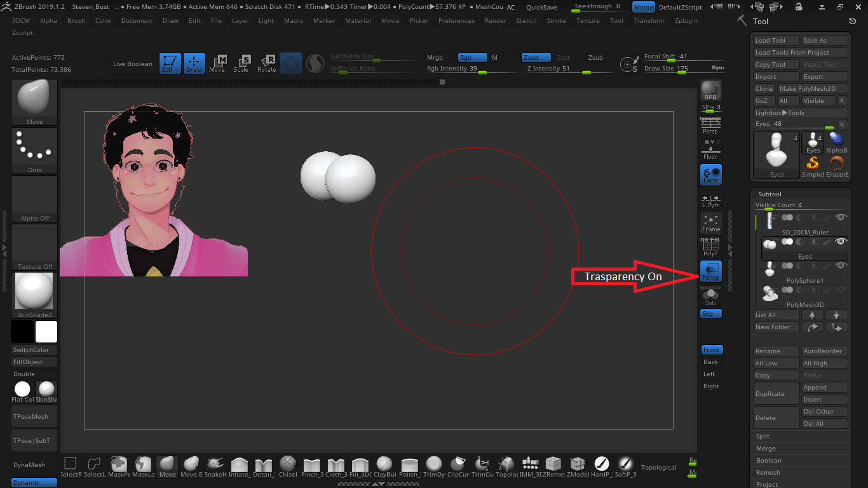Select the Move transform mode button
The width and height of the screenshot is (868, 488).
217,63
